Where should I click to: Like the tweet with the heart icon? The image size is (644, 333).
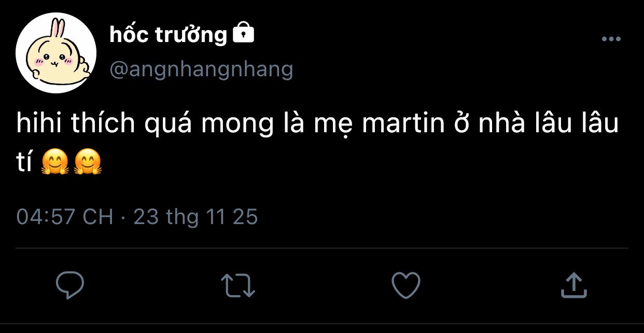click(405, 286)
